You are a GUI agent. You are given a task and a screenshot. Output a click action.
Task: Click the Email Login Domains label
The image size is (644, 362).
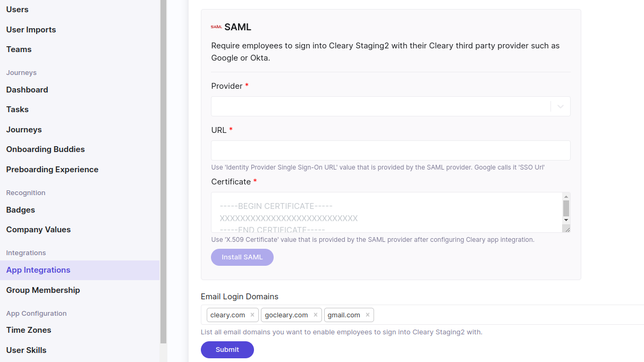(240, 297)
